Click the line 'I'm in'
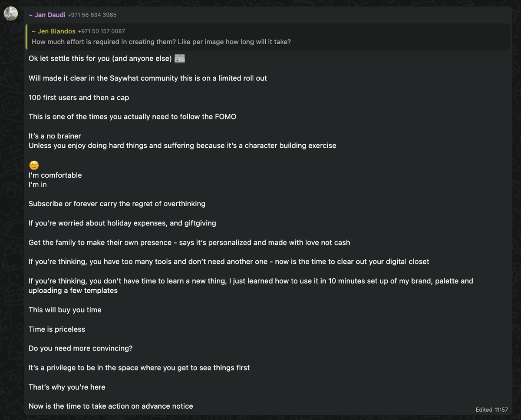The image size is (521, 420). 38,185
